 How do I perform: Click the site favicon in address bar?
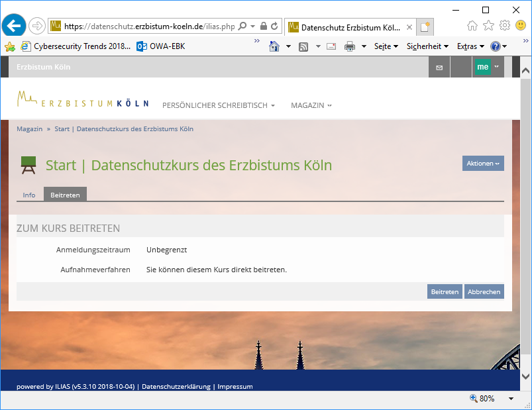pyautogui.click(x=56, y=26)
